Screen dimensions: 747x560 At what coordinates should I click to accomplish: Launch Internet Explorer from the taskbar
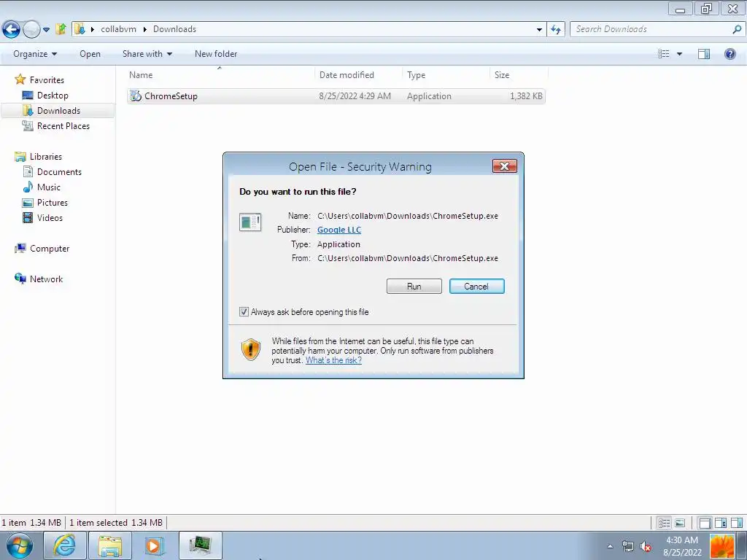pos(65,545)
